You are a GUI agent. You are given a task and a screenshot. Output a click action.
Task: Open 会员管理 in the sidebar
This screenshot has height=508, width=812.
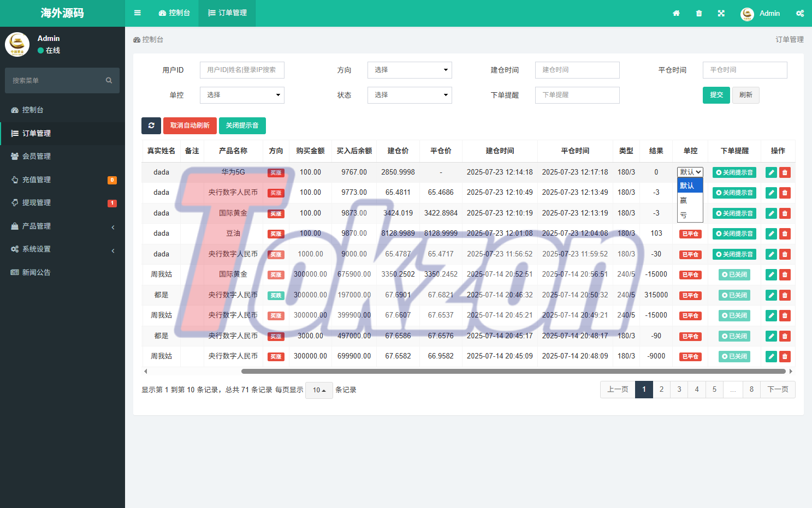(37, 156)
